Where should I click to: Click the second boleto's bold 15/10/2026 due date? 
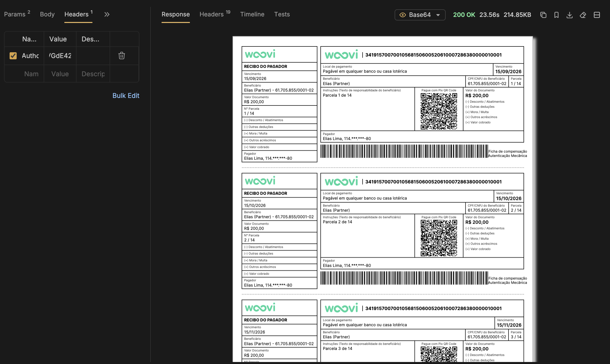point(509,198)
